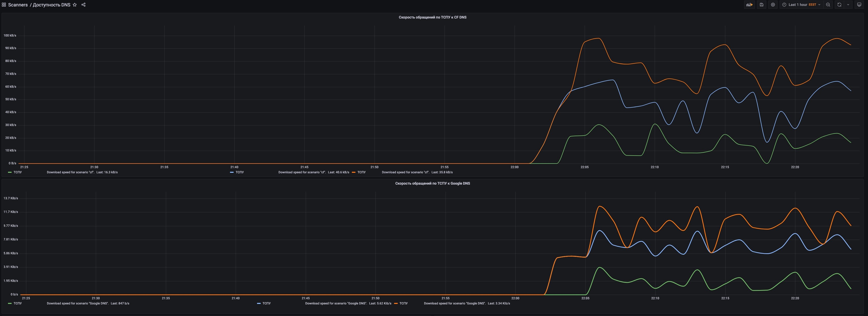Share the dashboard via the share icon
This screenshot has width=868, height=316.
83,5
